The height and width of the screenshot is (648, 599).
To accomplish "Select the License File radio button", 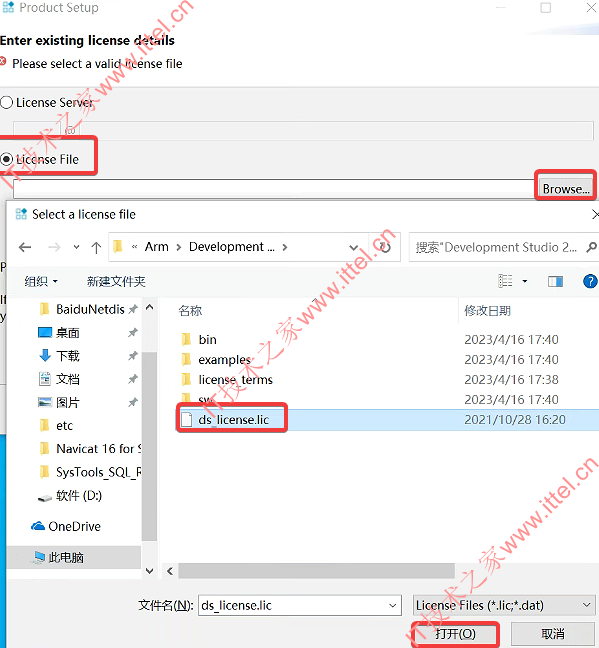I will (x=6, y=159).
